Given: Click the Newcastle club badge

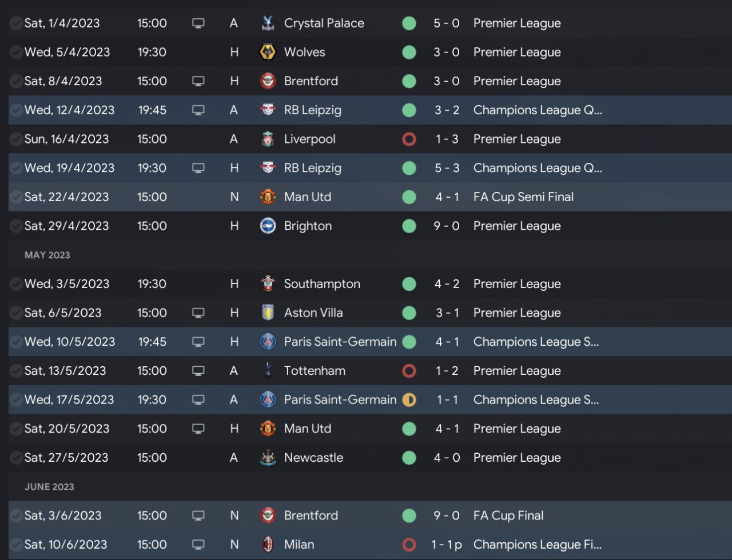Looking at the screenshot, I should [268, 458].
